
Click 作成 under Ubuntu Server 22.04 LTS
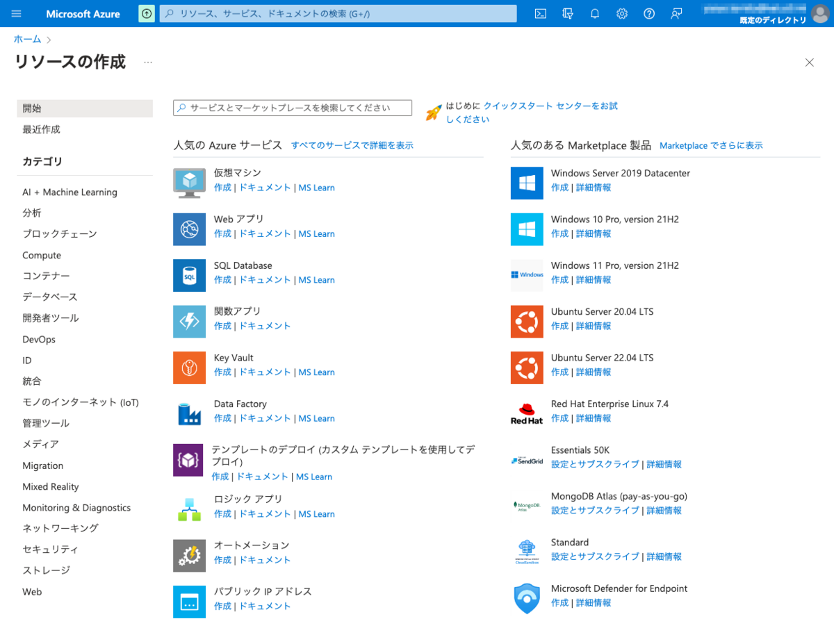pyautogui.click(x=559, y=372)
